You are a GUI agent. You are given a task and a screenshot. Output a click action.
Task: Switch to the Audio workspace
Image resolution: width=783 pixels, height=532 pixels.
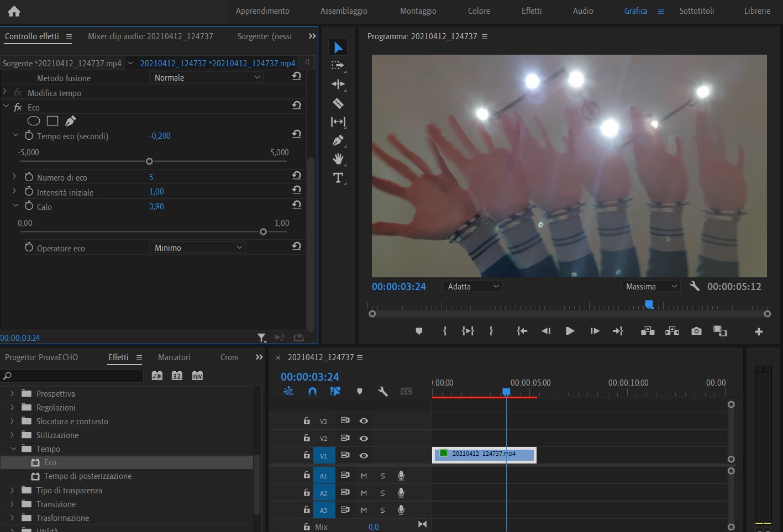pyautogui.click(x=583, y=11)
